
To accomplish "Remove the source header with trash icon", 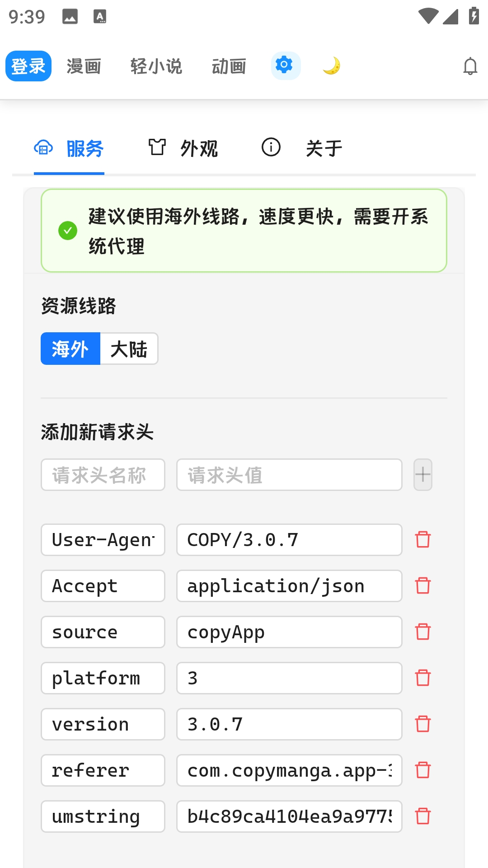I will pyautogui.click(x=422, y=632).
